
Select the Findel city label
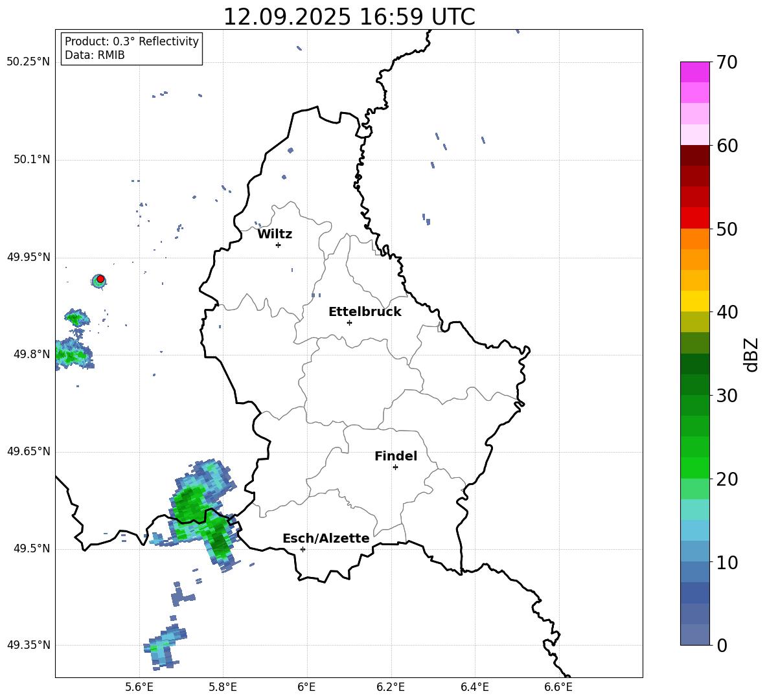point(396,456)
